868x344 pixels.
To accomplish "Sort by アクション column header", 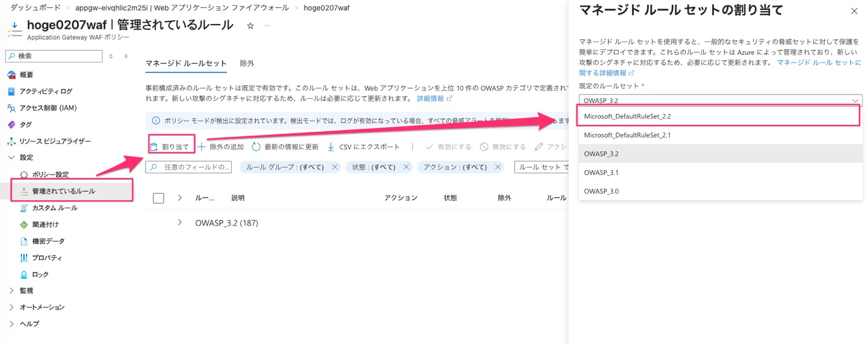I will pos(401,198).
